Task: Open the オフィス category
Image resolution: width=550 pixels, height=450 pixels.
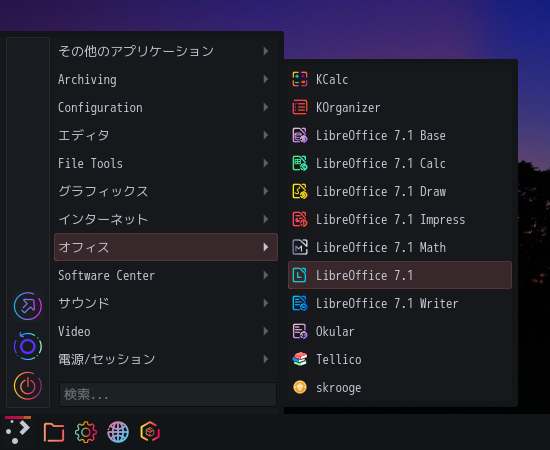Action: coord(166,247)
